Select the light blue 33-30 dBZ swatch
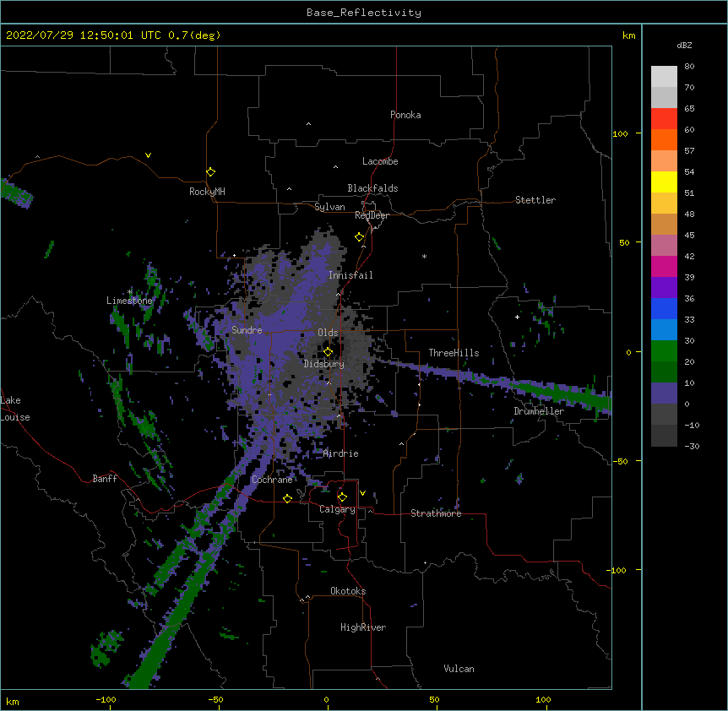The image size is (728, 711). click(664, 330)
